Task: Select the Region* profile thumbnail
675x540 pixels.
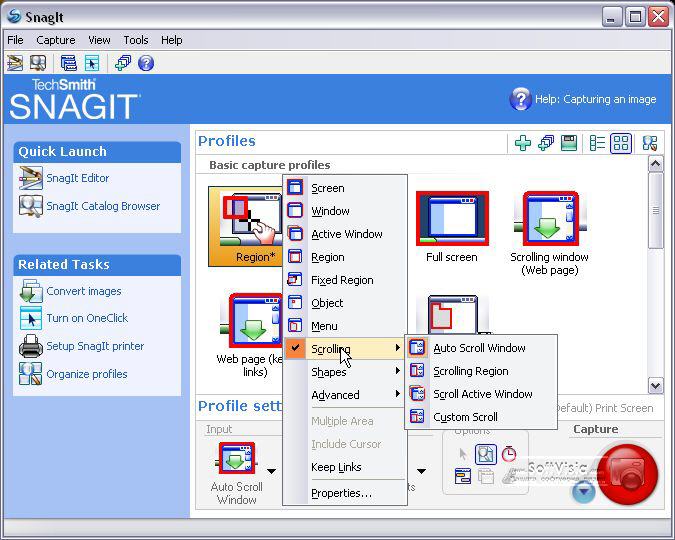Action: (x=245, y=227)
